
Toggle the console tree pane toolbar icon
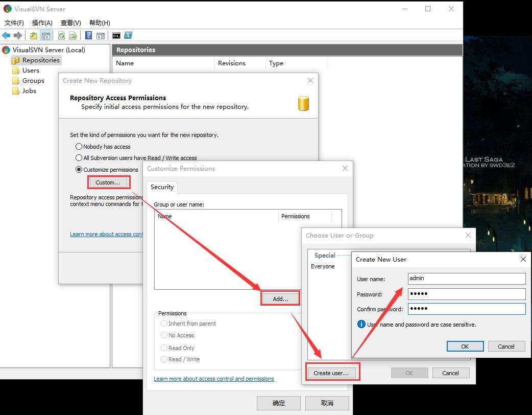click(45, 35)
